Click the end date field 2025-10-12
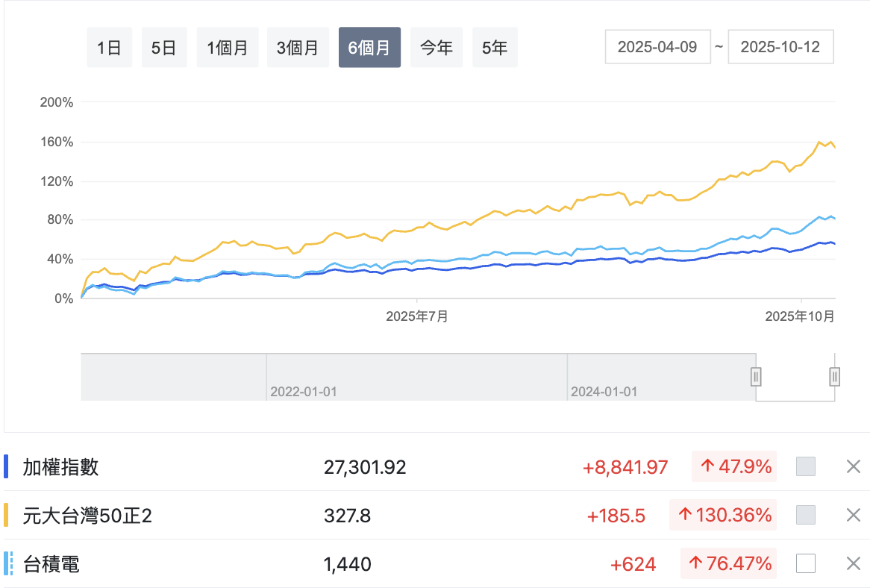Screen dimensions: 870x588 780,47
